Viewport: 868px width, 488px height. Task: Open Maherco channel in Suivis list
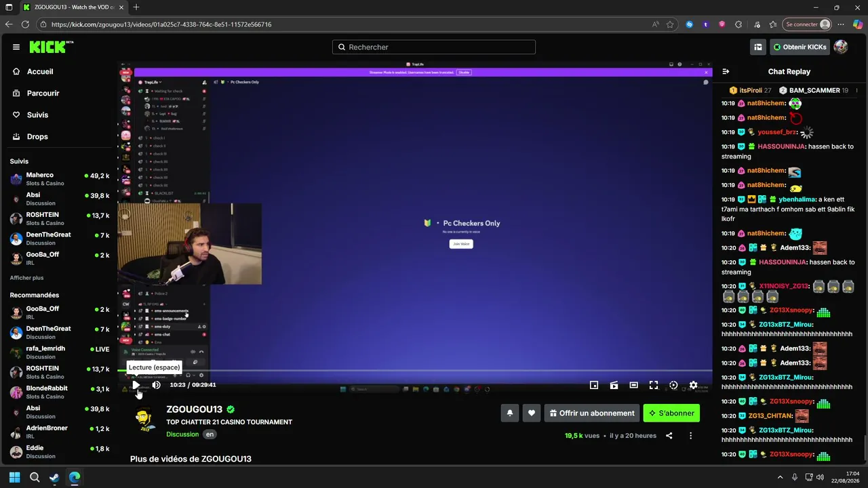point(60,179)
